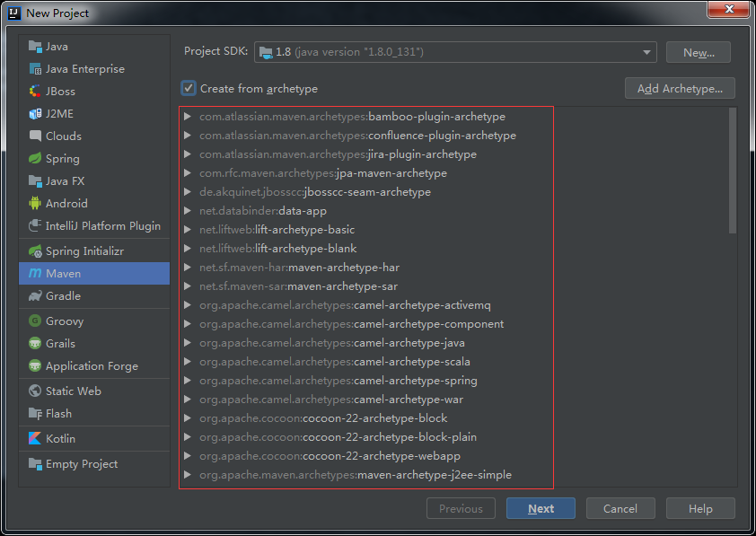Click the archetype list vertical scrollbar

[x=733, y=171]
